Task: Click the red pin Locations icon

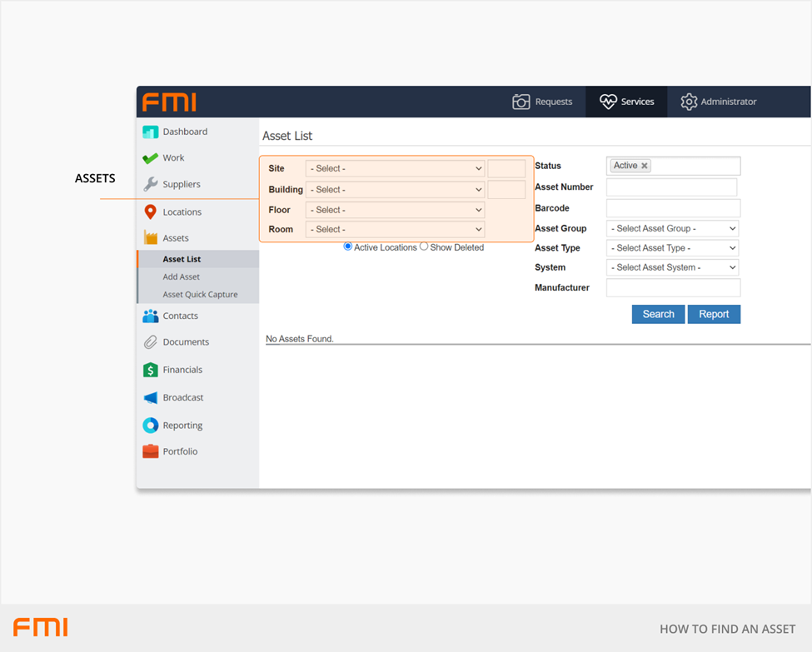Action: tap(150, 212)
